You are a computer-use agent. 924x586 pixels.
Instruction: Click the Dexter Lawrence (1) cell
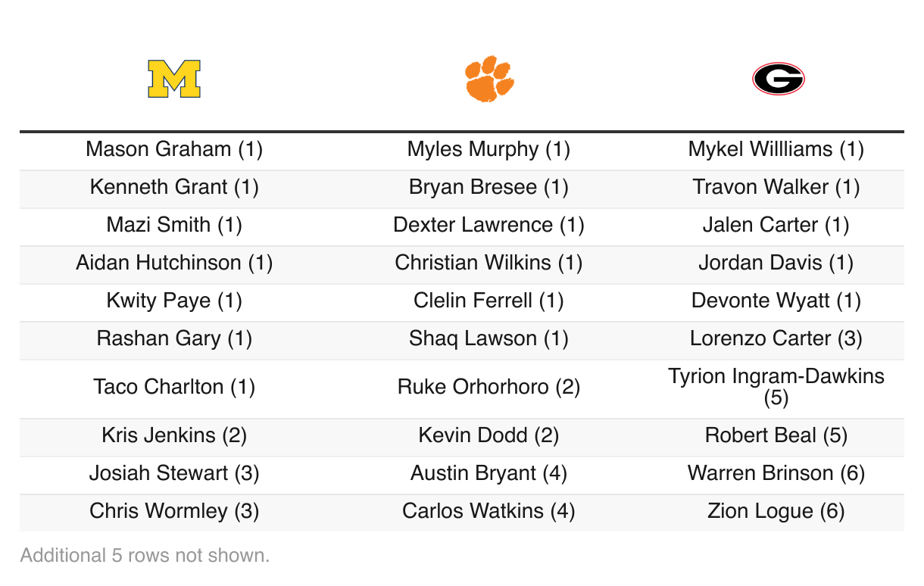(489, 225)
